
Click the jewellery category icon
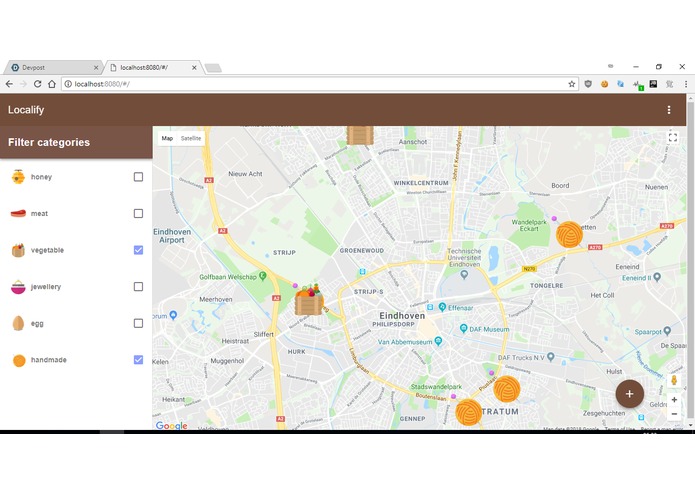[18, 287]
